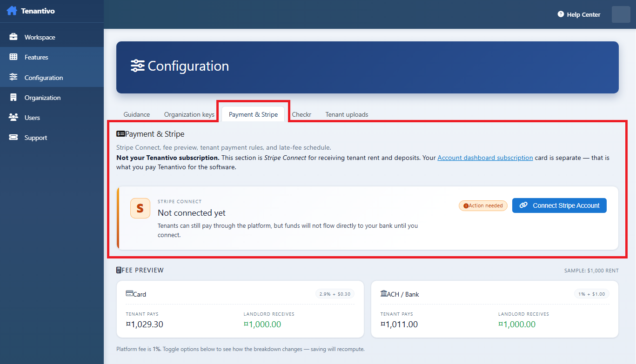Click the Features grid icon

click(13, 57)
